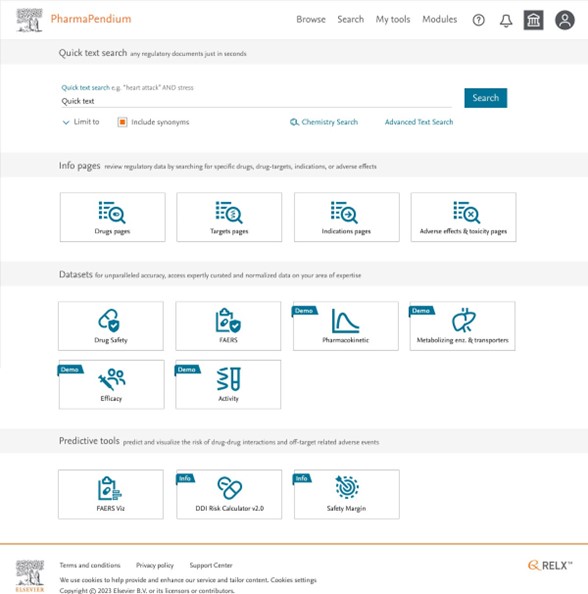This screenshot has height=594, width=588.
Task: Click the 'Drug Safety' label
Action: point(111,340)
